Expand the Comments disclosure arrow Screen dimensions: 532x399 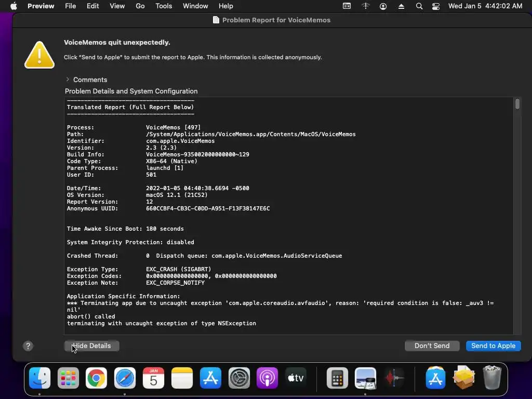coord(68,79)
